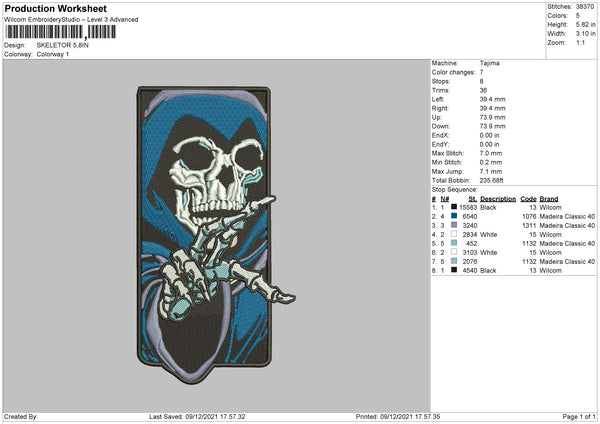Click the code '1076' in row 2
The width and height of the screenshot is (600, 424).
[529, 217]
